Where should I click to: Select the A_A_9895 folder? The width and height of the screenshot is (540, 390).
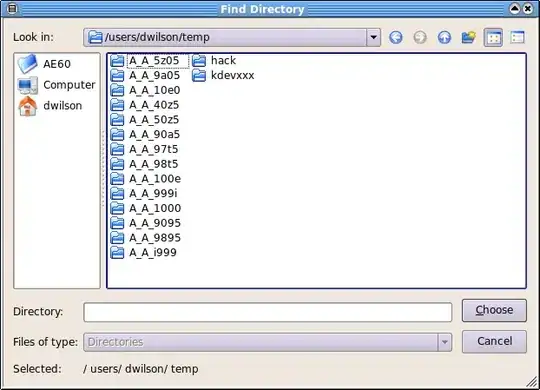pos(145,238)
